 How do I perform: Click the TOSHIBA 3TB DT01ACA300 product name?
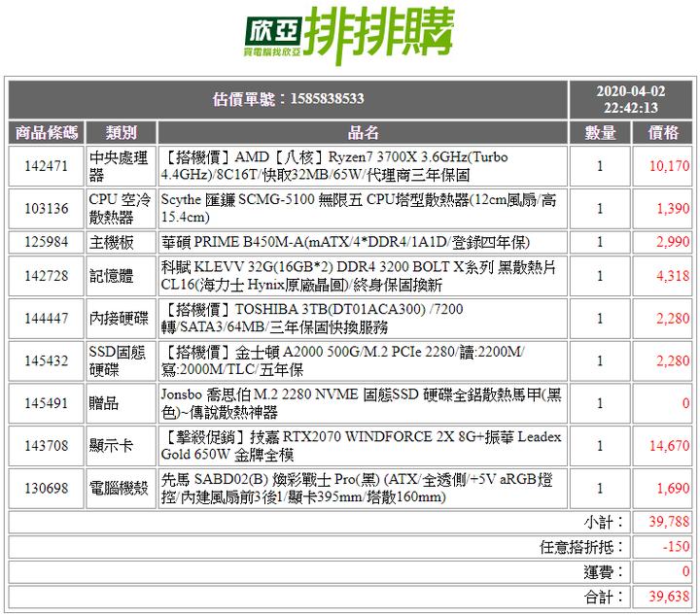coord(312,319)
